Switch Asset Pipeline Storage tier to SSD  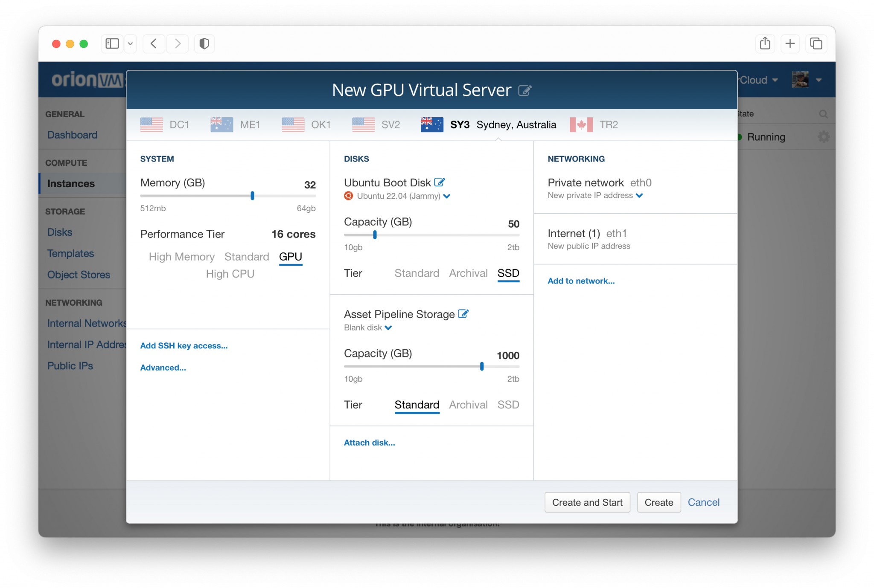508,405
